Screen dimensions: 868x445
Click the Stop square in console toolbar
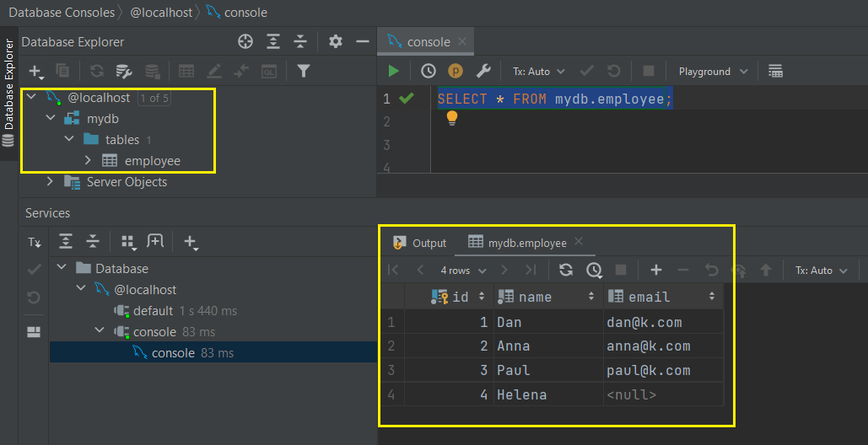[x=648, y=71]
